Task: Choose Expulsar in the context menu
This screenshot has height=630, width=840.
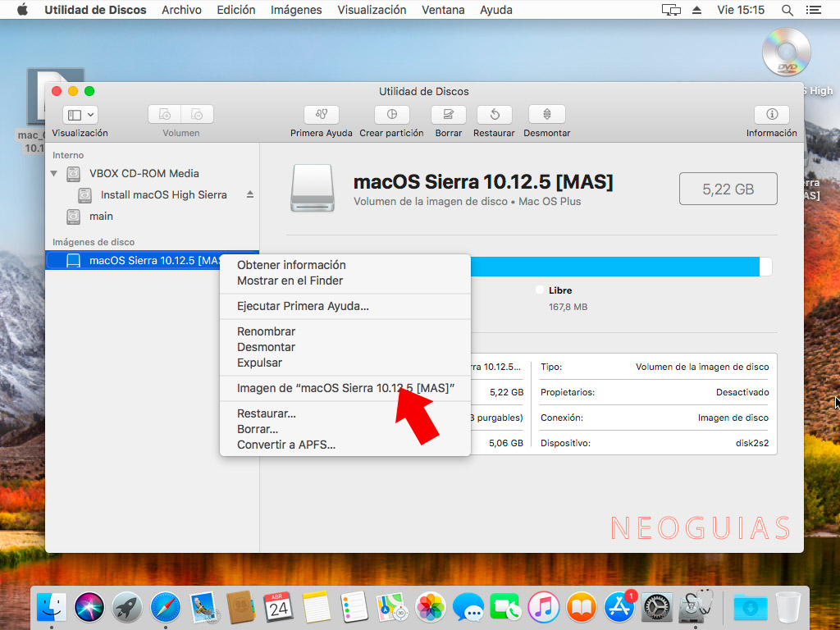Action: (259, 363)
